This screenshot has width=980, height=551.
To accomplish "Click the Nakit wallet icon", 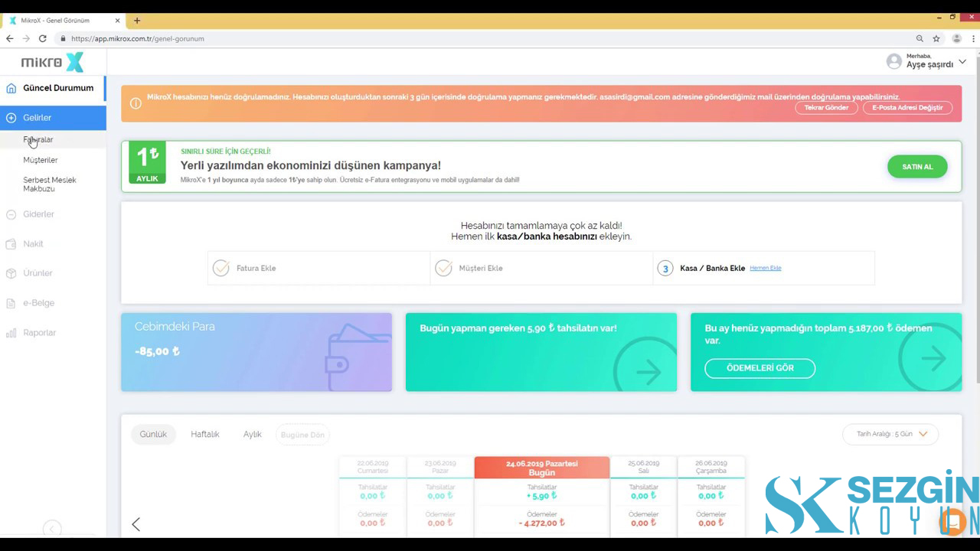I will pyautogui.click(x=11, y=244).
